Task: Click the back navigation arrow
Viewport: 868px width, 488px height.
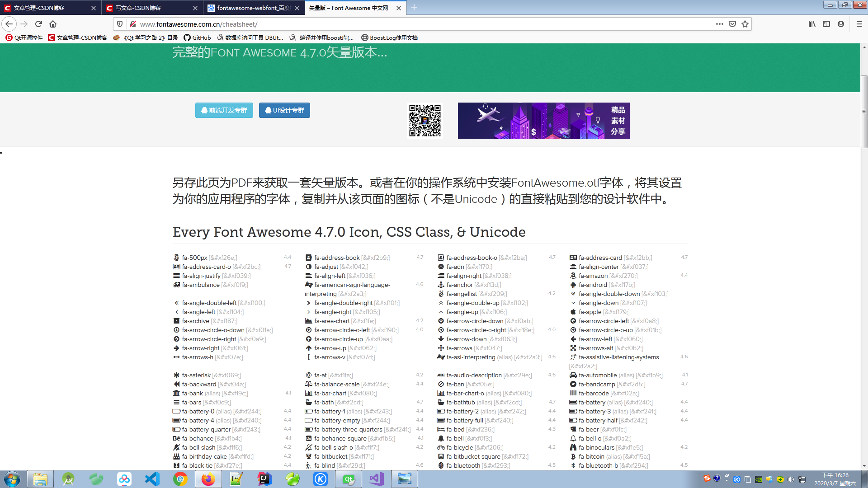Action: pos(9,24)
